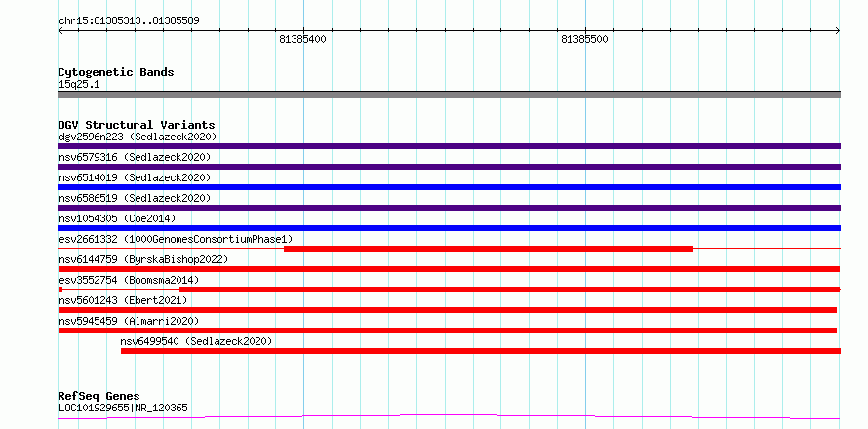Click the Cytogenetic Bands track title
The image size is (868, 429).
[x=116, y=72]
